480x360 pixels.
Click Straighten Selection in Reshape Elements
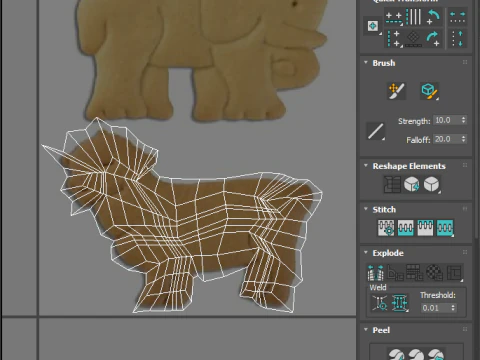(x=392, y=184)
